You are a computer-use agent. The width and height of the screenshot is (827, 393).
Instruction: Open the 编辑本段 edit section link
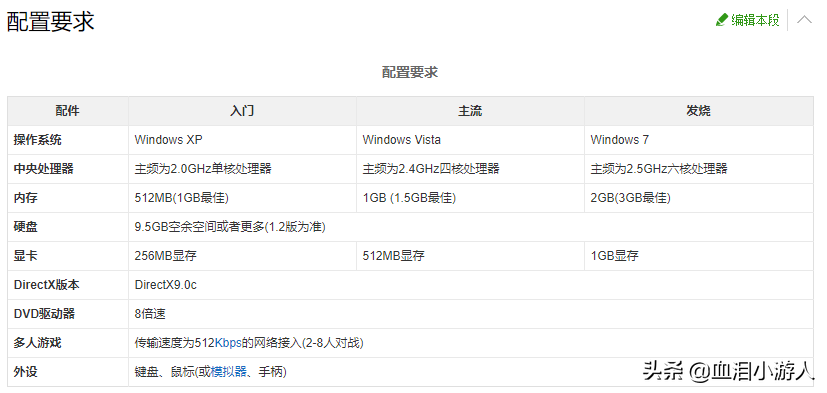[x=755, y=21]
